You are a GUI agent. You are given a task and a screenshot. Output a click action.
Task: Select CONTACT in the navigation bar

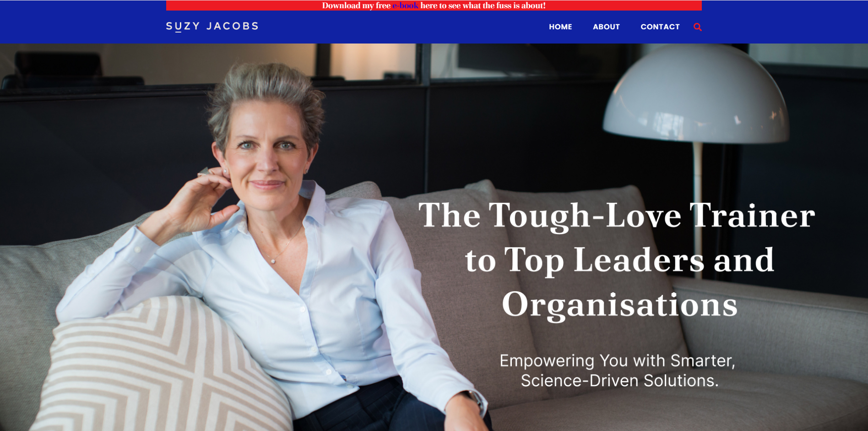[660, 27]
